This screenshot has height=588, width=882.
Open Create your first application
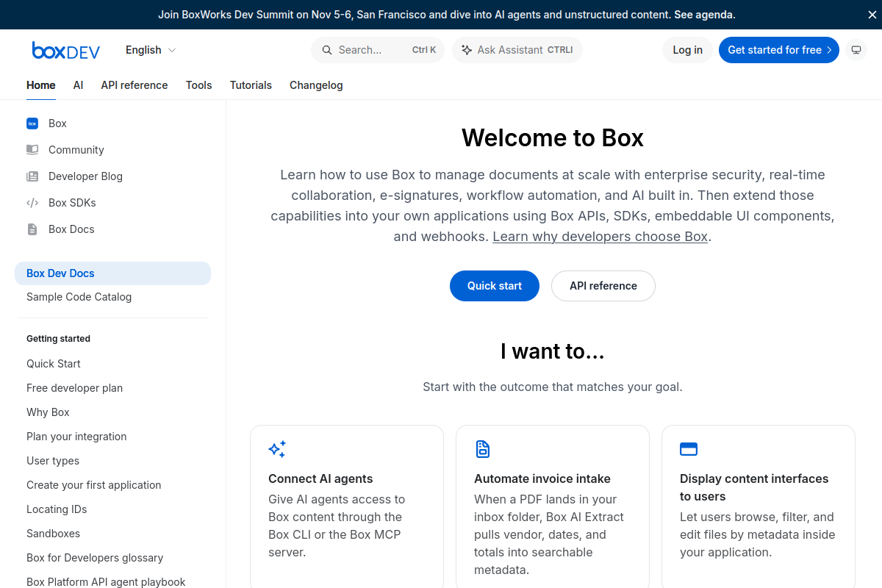[93, 485]
